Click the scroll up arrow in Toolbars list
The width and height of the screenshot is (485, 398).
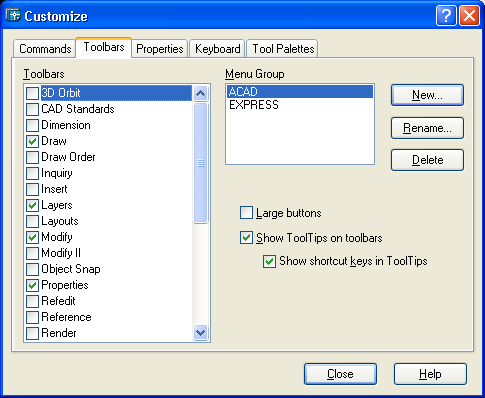pos(200,93)
